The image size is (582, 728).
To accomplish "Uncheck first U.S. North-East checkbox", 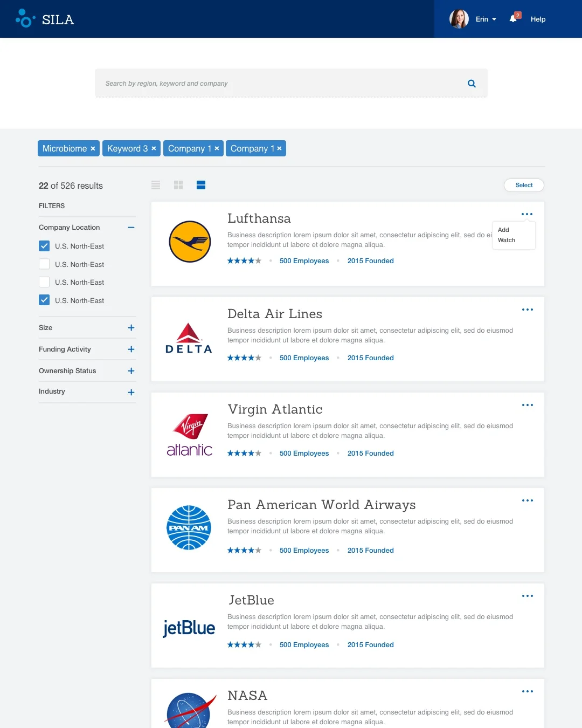I will 44,246.
